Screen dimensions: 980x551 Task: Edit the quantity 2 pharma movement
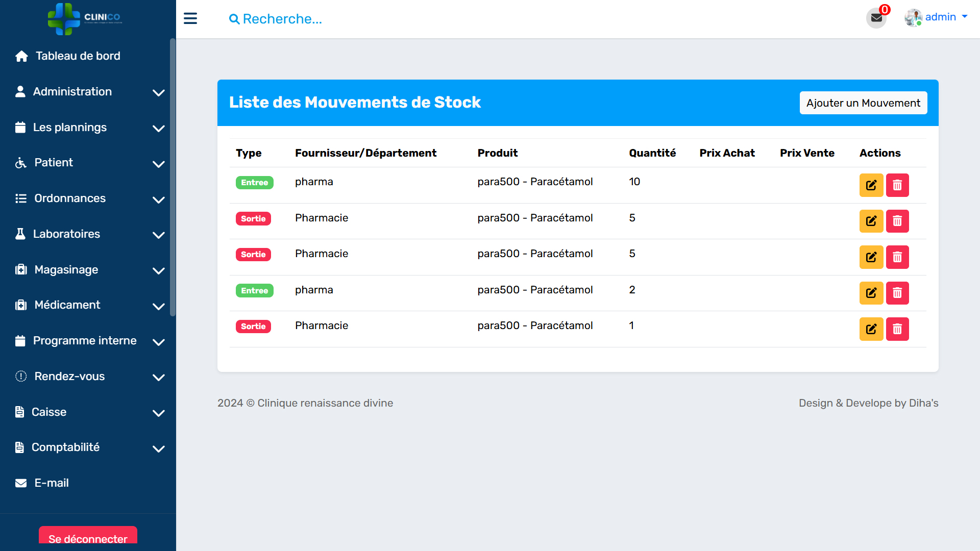tap(871, 293)
